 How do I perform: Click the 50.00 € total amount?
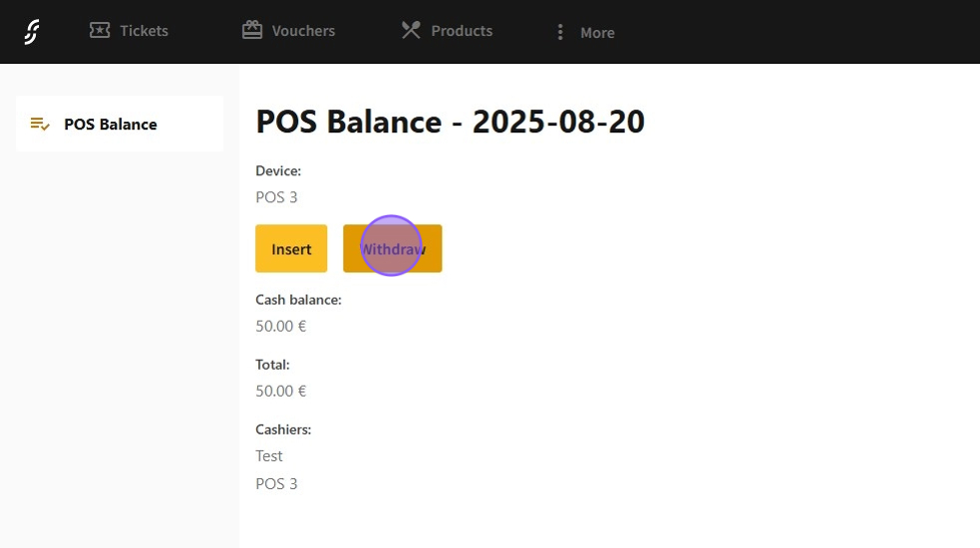pyautogui.click(x=280, y=391)
